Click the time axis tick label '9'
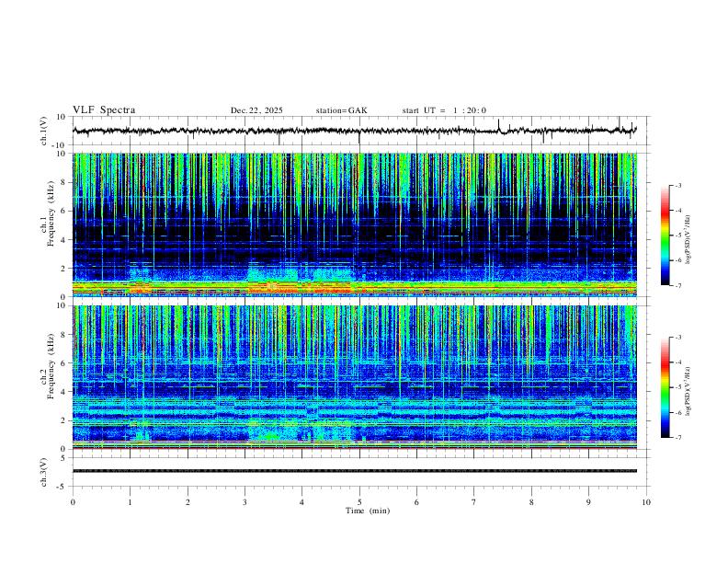Viewport: 728px width, 563px height. pyautogui.click(x=588, y=502)
